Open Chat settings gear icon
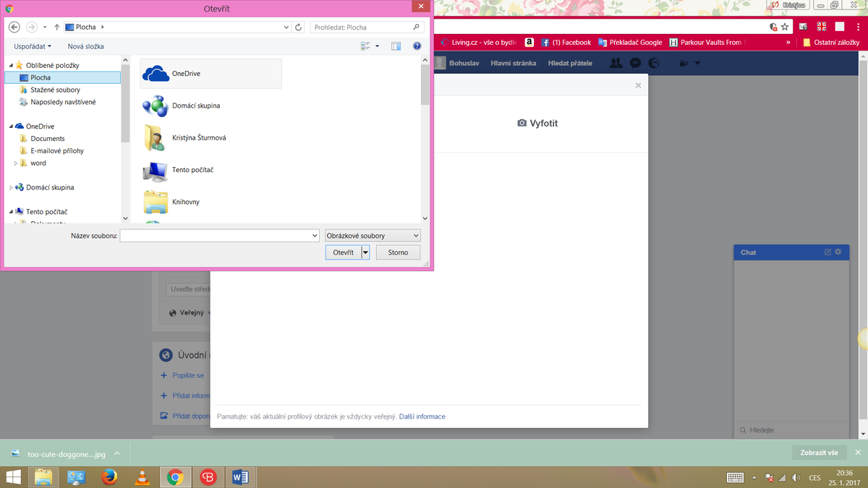Image resolution: width=868 pixels, height=488 pixels. 838,252
